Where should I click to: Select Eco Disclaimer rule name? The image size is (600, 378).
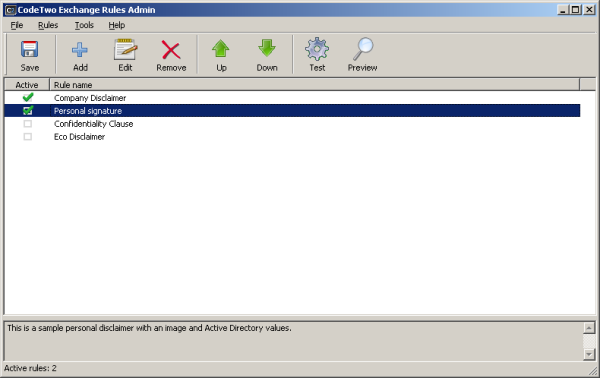[79, 137]
